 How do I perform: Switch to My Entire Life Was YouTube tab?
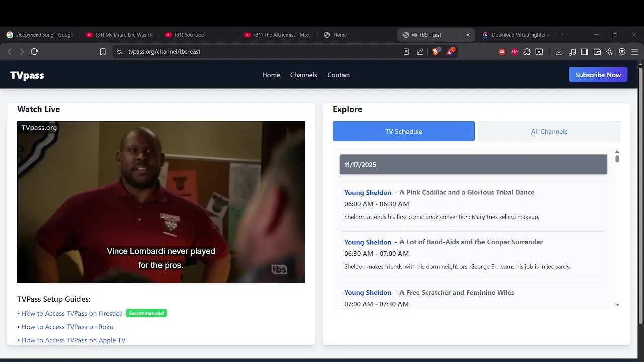(x=120, y=35)
